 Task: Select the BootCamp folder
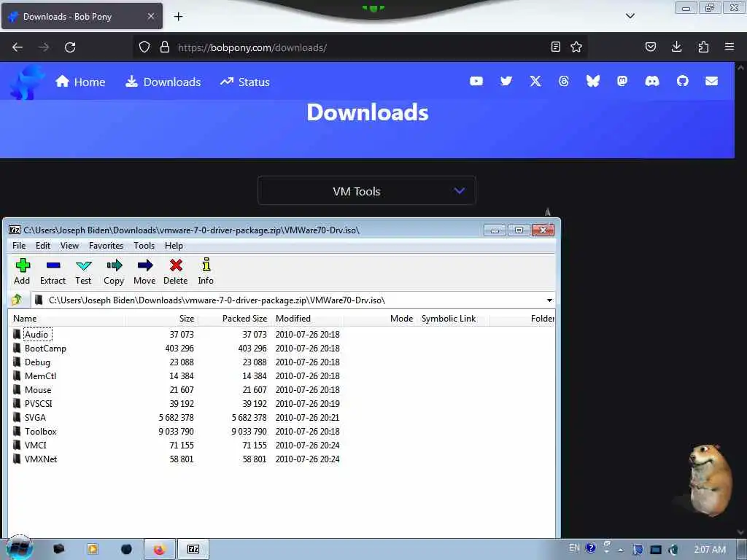click(45, 348)
